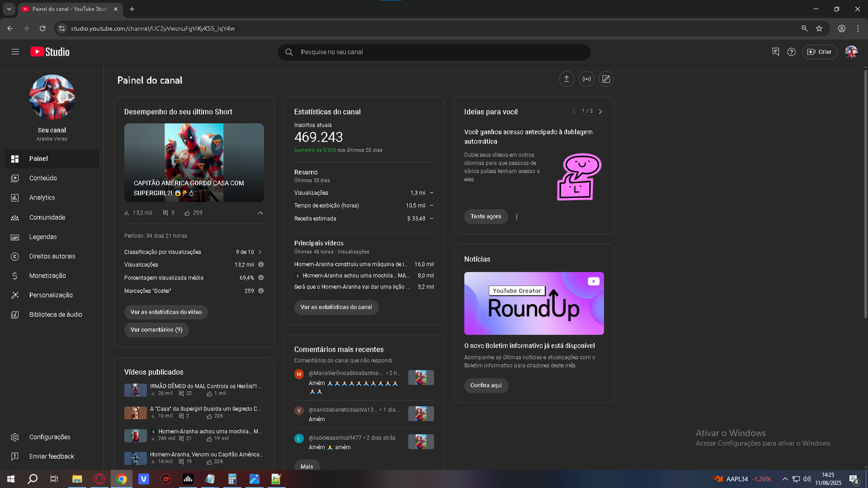The image size is (868, 488).
Task: Expand Classificação por visualizações arrow
Action: (x=260, y=252)
